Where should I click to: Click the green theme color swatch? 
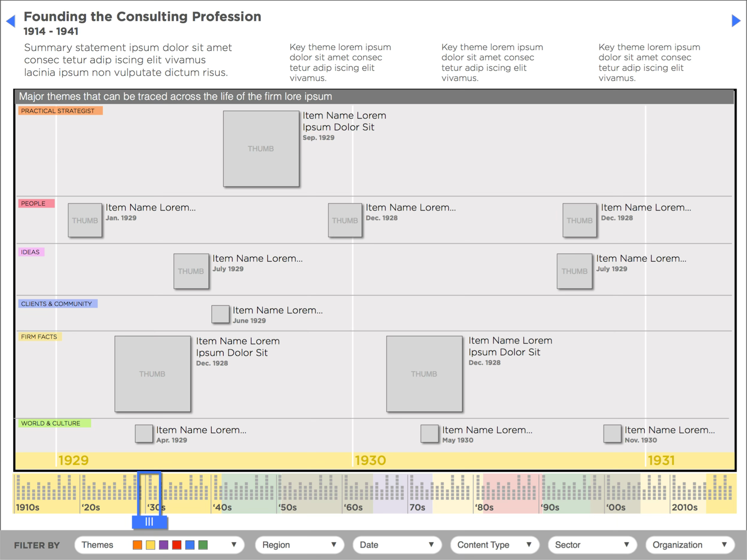pyautogui.click(x=203, y=545)
